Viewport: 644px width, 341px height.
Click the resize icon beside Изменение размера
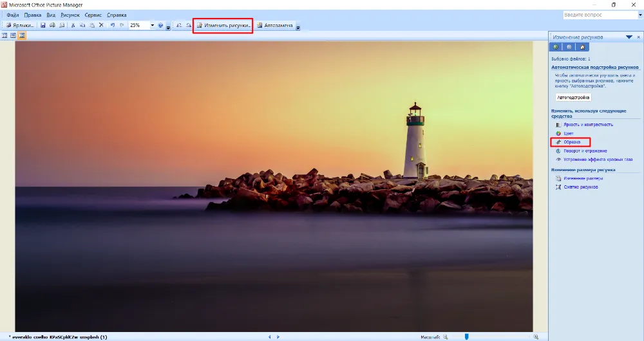click(558, 178)
